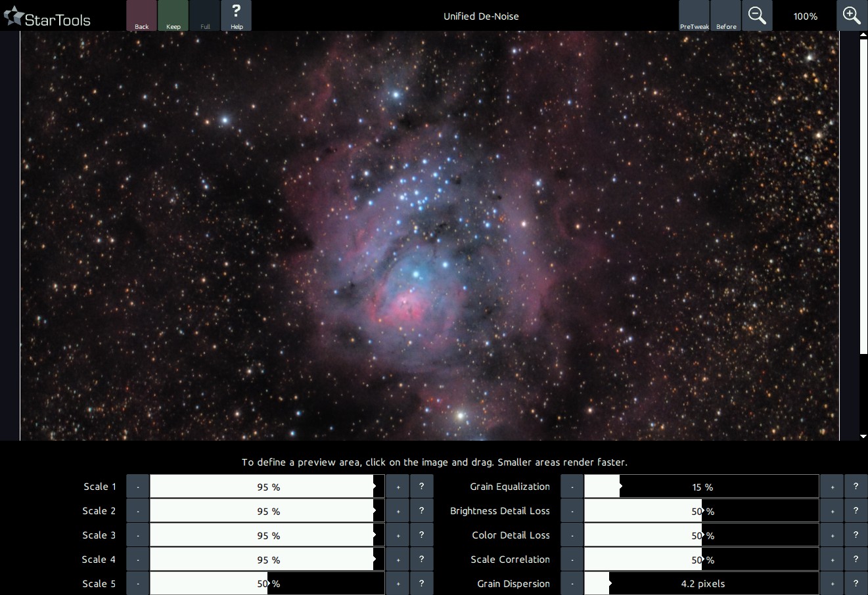Increase Grain Equalization with plus button
The width and height of the screenshot is (868, 595).
(x=832, y=487)
